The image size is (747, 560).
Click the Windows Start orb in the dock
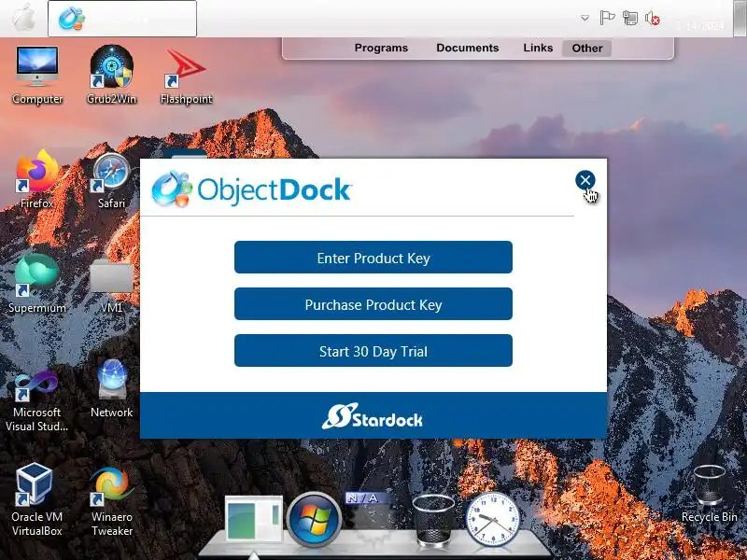(314, 520)
